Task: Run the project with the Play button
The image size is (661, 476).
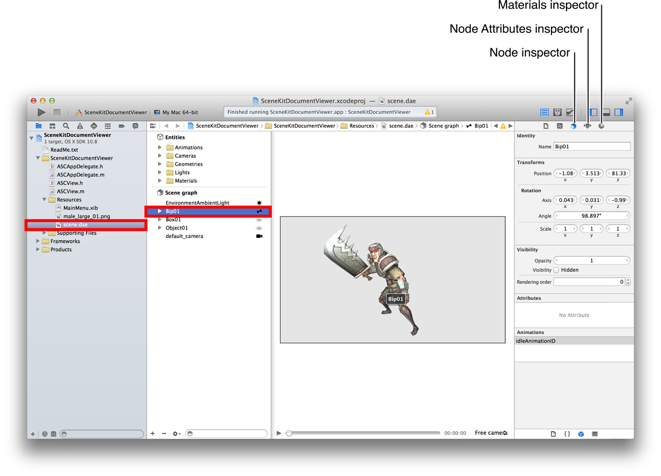Action: pyautogui.click(x=41, y=112)
